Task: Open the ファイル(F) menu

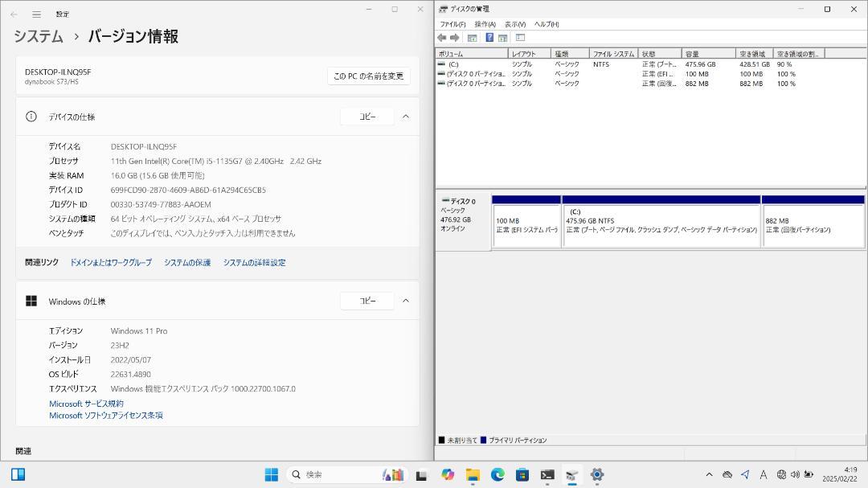Action: pyautogui.click(x=452, y=24)
